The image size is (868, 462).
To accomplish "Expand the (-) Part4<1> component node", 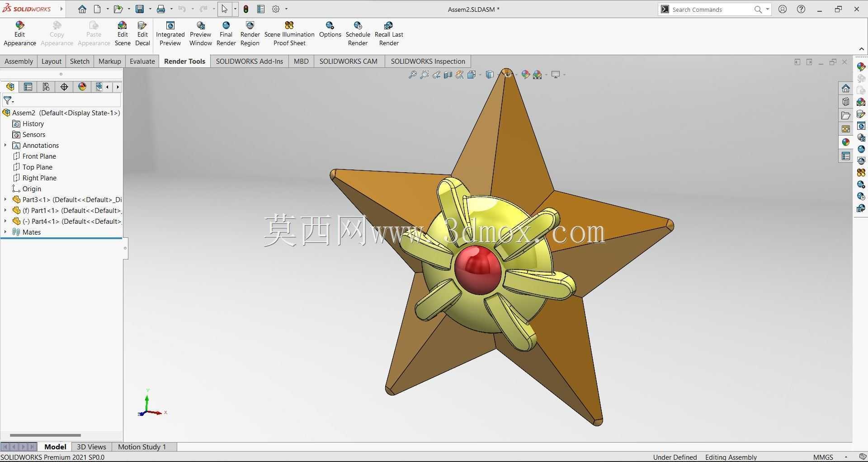I will tap(5, 221).
